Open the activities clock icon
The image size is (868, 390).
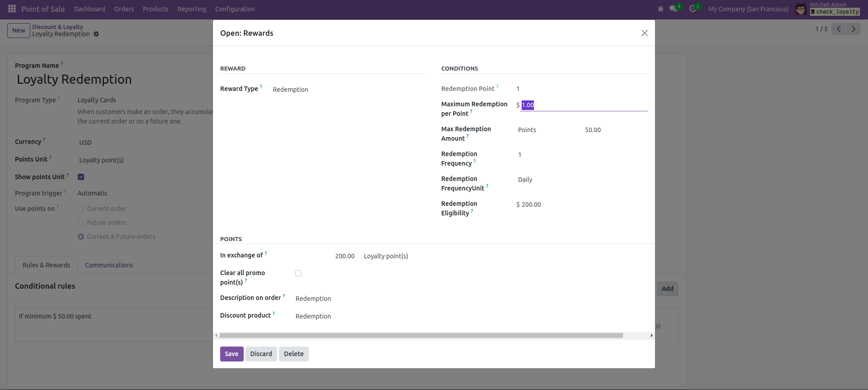[693, 9]
